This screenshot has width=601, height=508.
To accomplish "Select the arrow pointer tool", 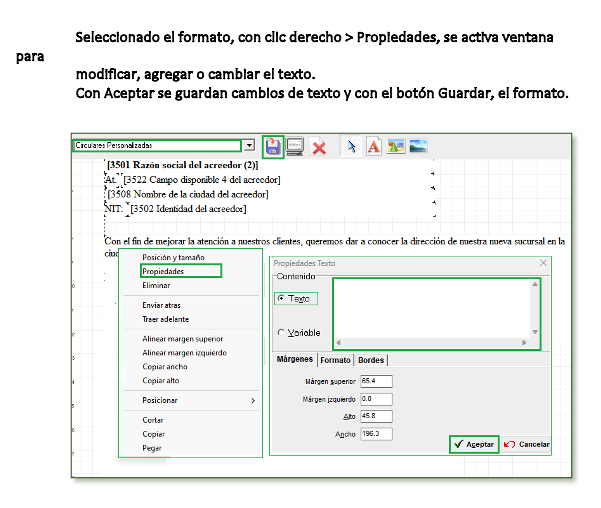I will pyautogui.click(x=351, y=146).
